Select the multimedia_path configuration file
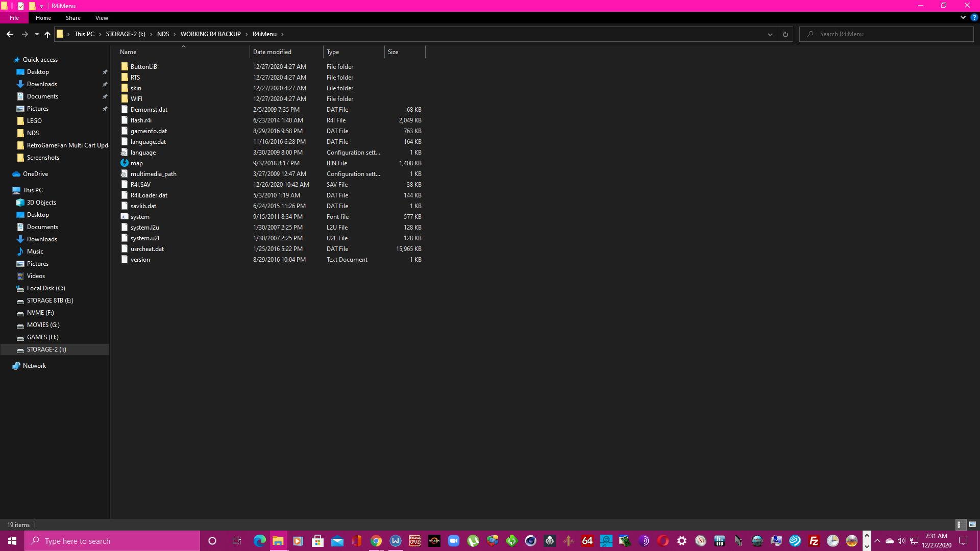The width and height of the screenshot is (980, 551). [x=153, y=174]
